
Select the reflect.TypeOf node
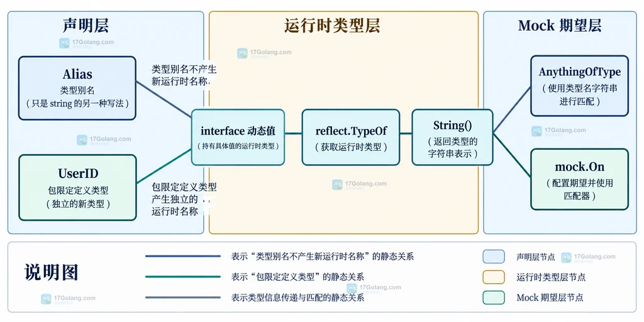(x=351, y=137)
